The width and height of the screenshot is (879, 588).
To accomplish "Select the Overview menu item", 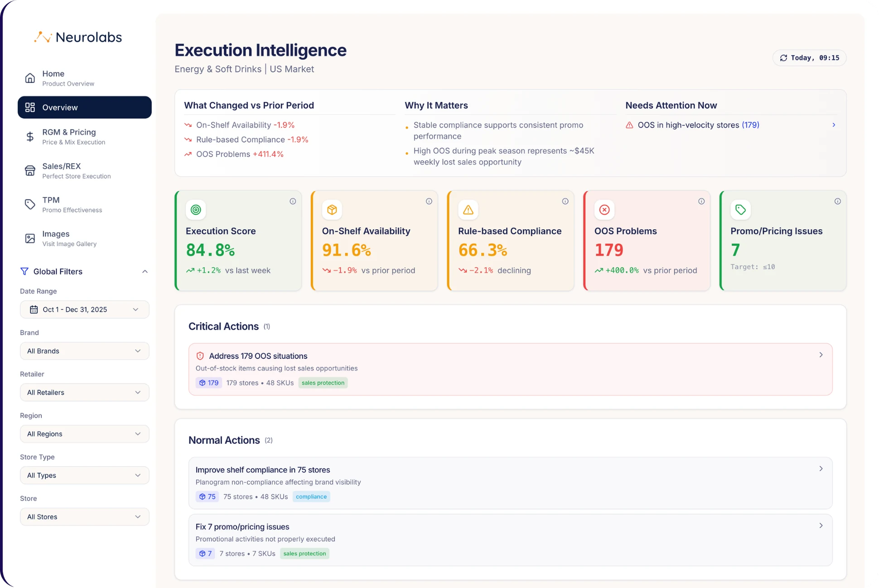I will click(85, 107).
